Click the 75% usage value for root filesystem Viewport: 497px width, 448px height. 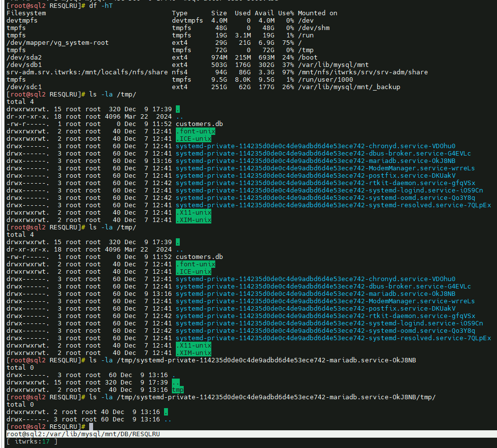pyautogui.click(x=287, y=42)
